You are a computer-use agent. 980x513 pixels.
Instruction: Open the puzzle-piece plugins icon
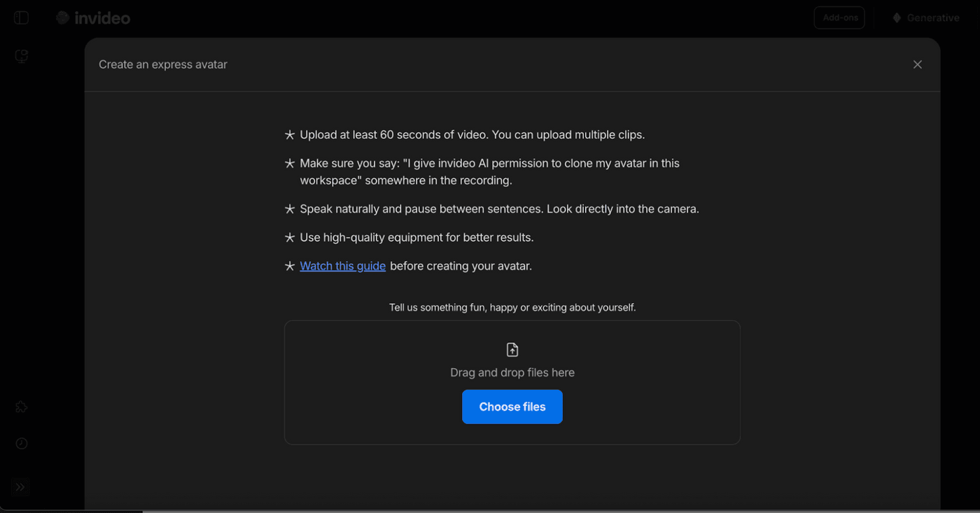pos(22,407)
